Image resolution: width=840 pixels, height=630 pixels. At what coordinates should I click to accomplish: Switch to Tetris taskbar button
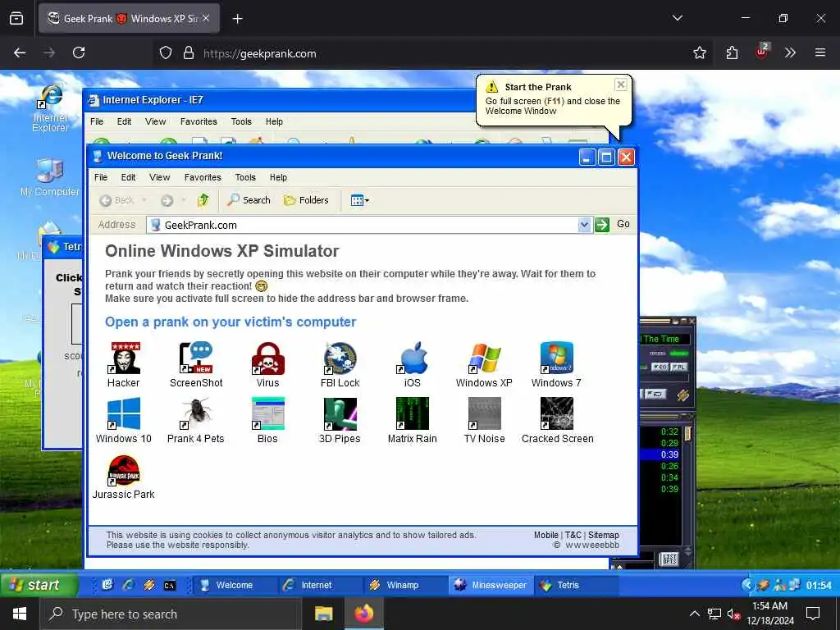pyautogui.click(x=577, y=585)
